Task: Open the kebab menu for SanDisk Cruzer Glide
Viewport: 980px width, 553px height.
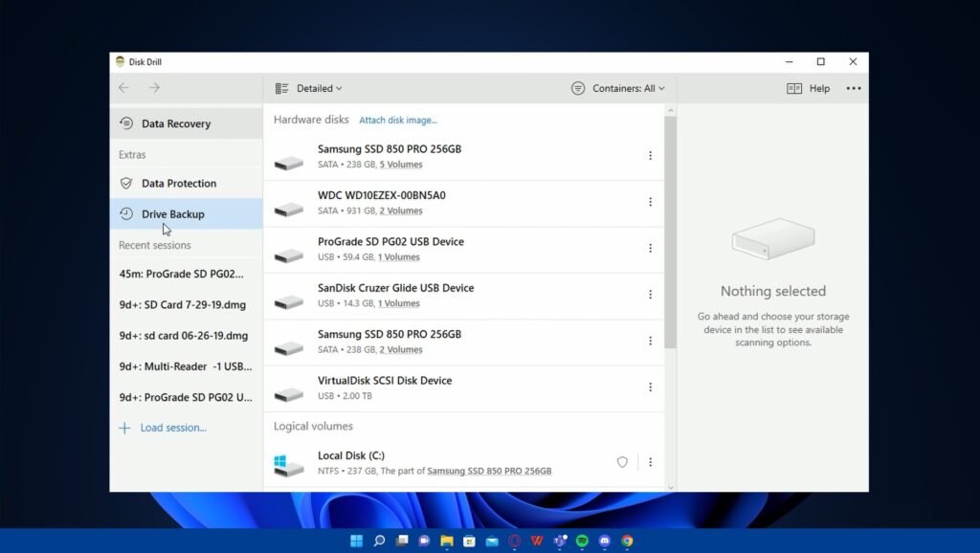Action: tap(650, 295)
